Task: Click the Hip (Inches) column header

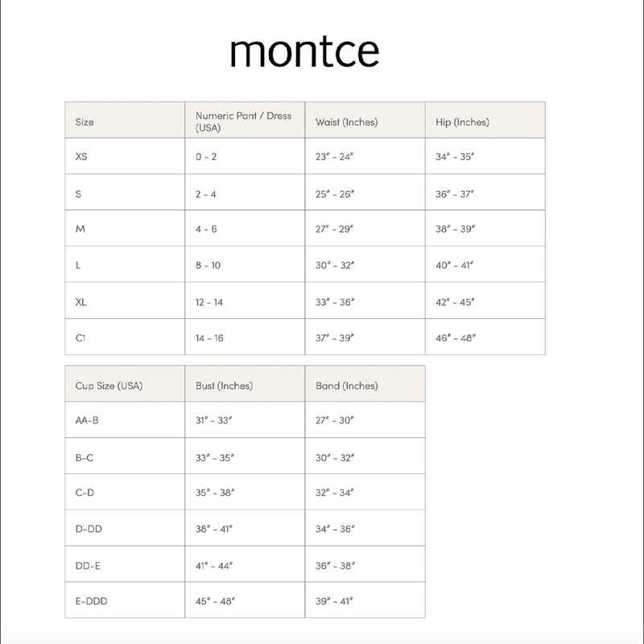Action: [462, 122]
